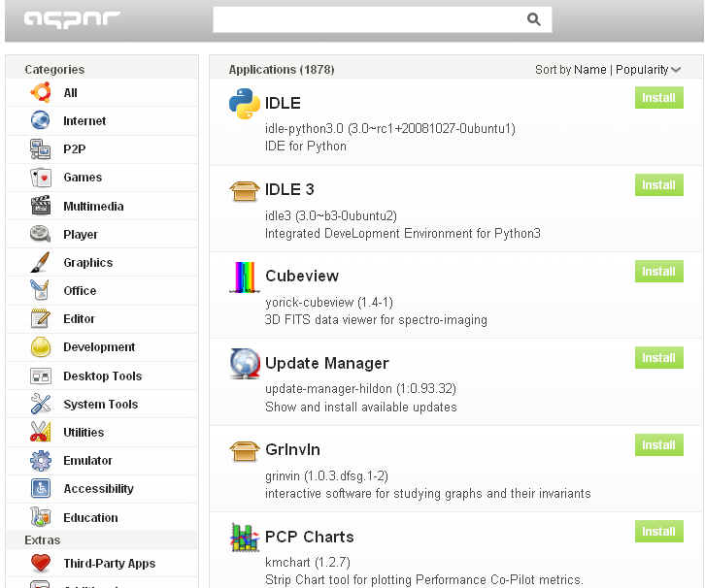Screen dimensions: 705x588
Task: Click the package box icon for GrInvIn
Action: pos(245,451)
